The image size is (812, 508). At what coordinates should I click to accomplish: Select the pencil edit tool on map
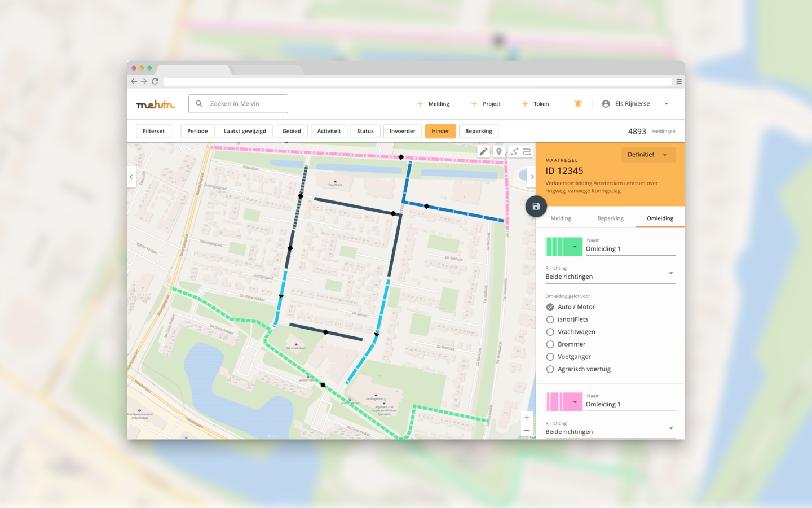tap(483, 151)
